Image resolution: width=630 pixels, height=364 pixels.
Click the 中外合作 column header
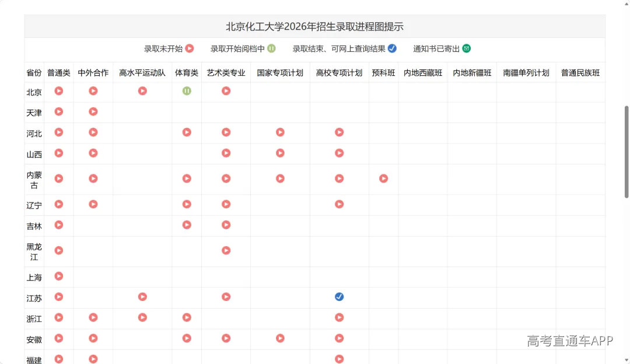point(93,73)
